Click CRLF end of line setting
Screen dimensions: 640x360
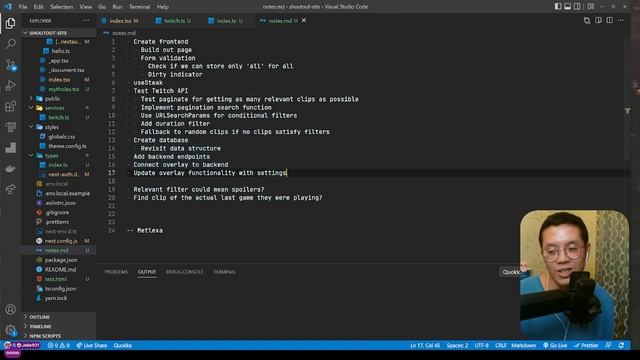(500, 345)
